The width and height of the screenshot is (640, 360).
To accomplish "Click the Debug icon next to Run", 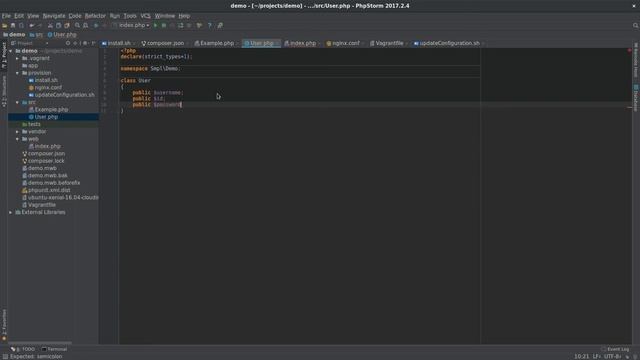I will [x=164, y=25].
